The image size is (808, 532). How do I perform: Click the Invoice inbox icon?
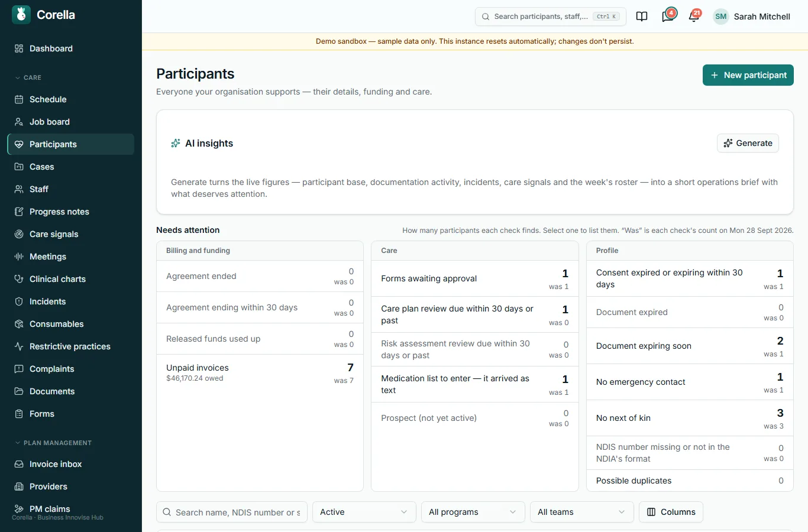[19, 464]
